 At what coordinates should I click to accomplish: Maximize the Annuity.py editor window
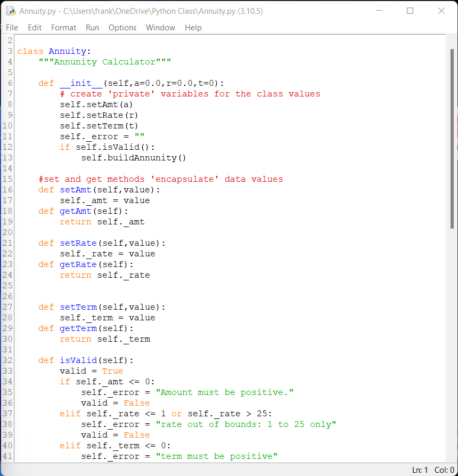coord(410,11)
